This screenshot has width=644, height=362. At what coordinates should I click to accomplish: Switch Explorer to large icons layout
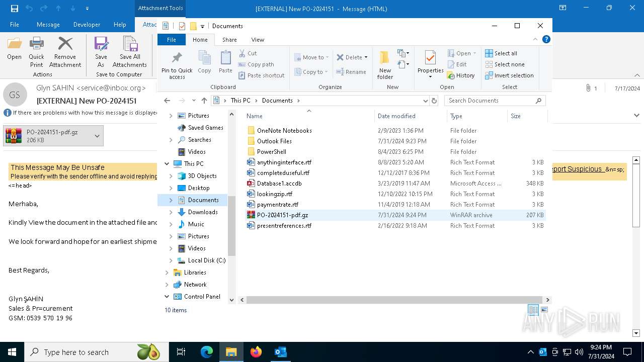[x=544, y=310]
